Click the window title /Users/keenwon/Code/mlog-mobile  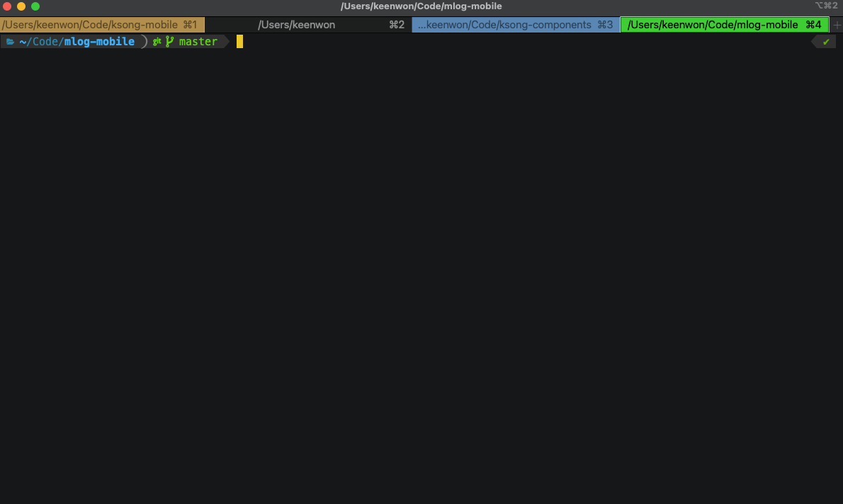pyautogui.click(x=421, y=6)
